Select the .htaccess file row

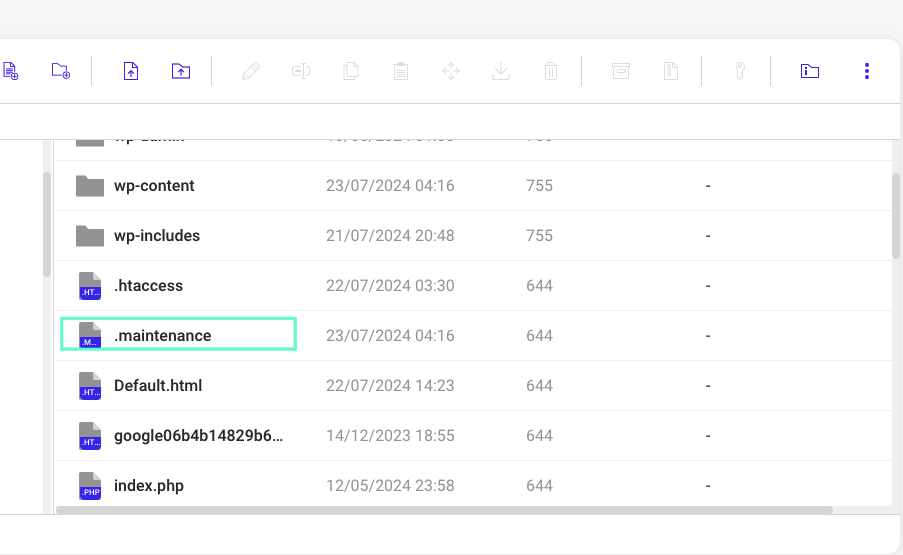148,286
